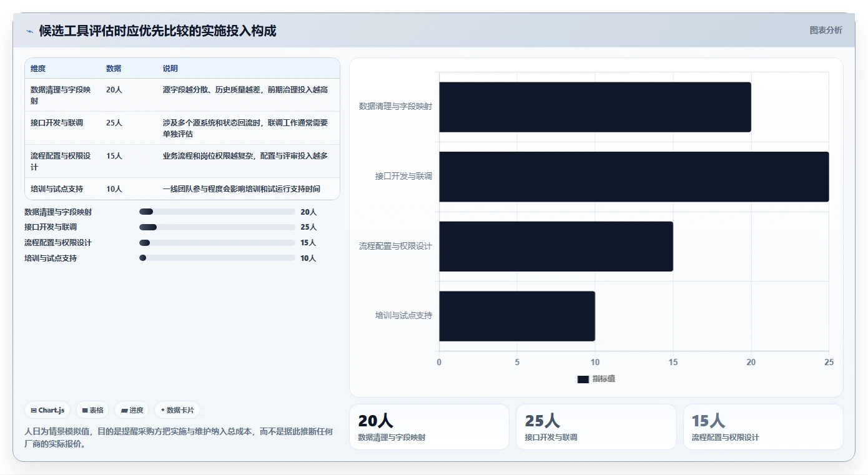Screen dimensions: 868x475
Task: Click 10人 label beside progress bar
Action: point(308,258)
